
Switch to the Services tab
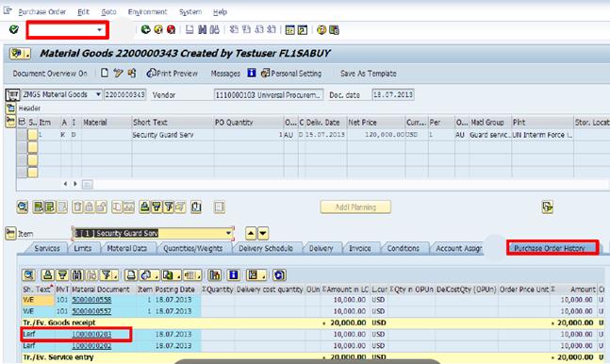47,248
